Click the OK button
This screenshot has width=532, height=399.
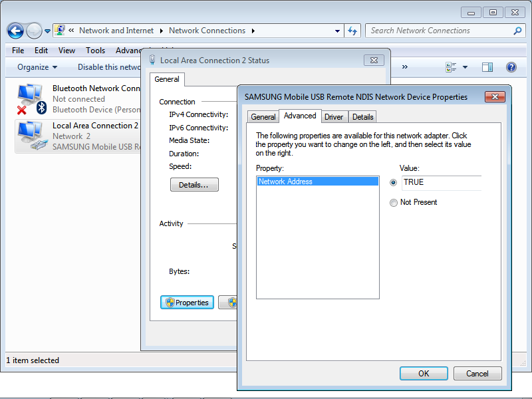pos(424,374)
